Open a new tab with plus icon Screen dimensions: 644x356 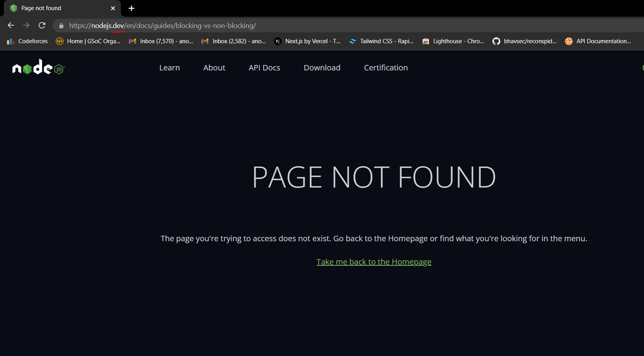pyautogui.click(x=131, y=8)
